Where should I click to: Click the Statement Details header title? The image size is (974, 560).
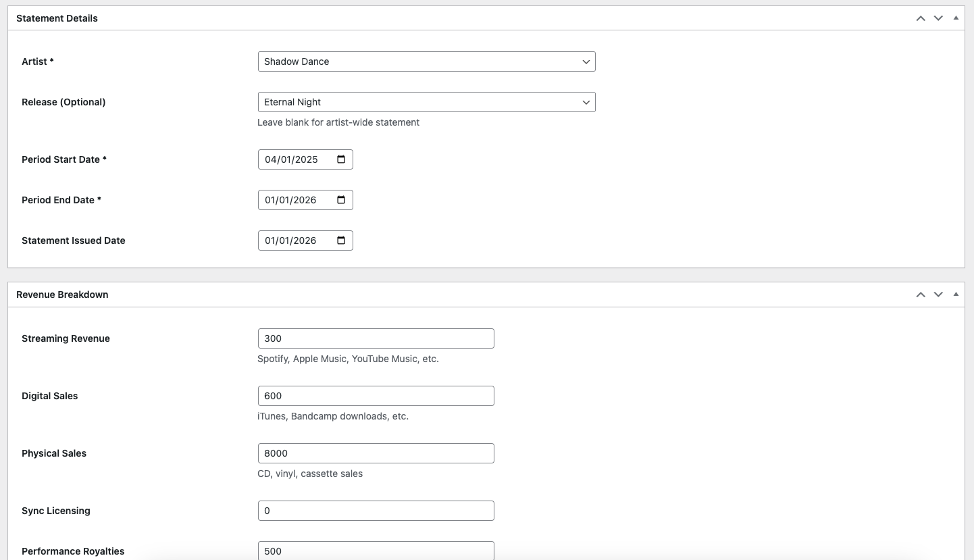(57, 18)
